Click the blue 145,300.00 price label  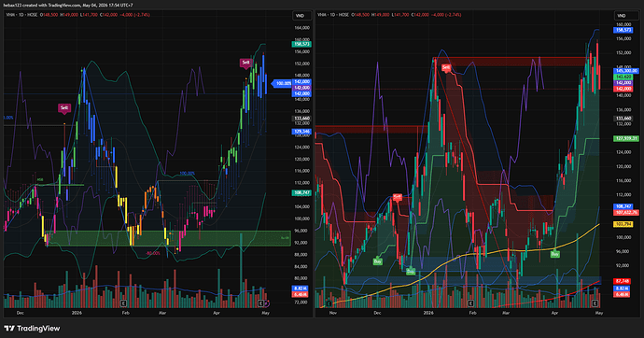[625, 71]
